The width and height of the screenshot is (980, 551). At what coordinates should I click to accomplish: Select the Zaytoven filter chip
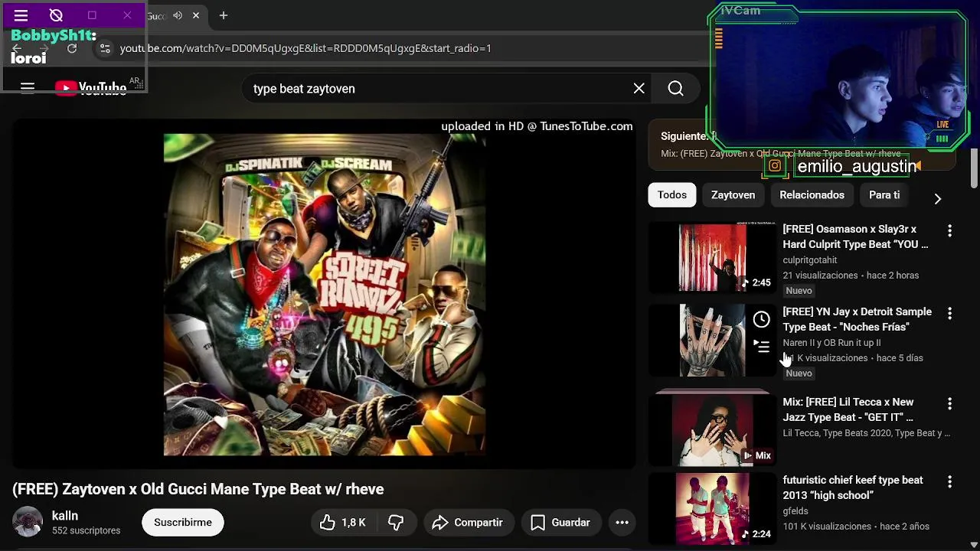[733, 195]
